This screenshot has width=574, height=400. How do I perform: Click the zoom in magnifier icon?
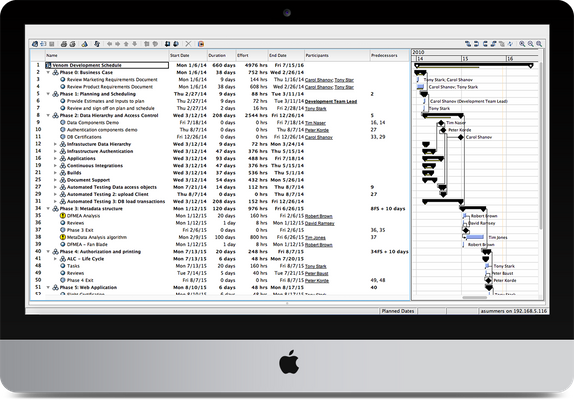(522, 44)
